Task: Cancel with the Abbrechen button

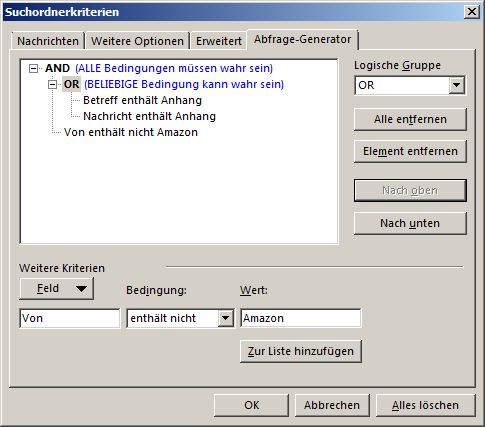Action: [x=332, y=405]
